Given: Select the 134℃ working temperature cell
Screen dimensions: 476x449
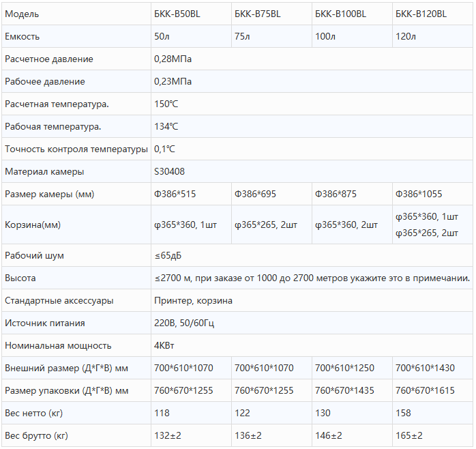Looking at the screenshot, I should tap(166, 126).
